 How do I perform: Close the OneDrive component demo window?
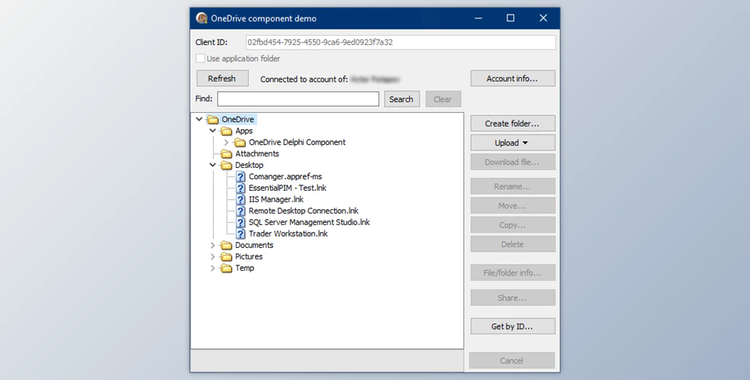click(x=543, y=18)
